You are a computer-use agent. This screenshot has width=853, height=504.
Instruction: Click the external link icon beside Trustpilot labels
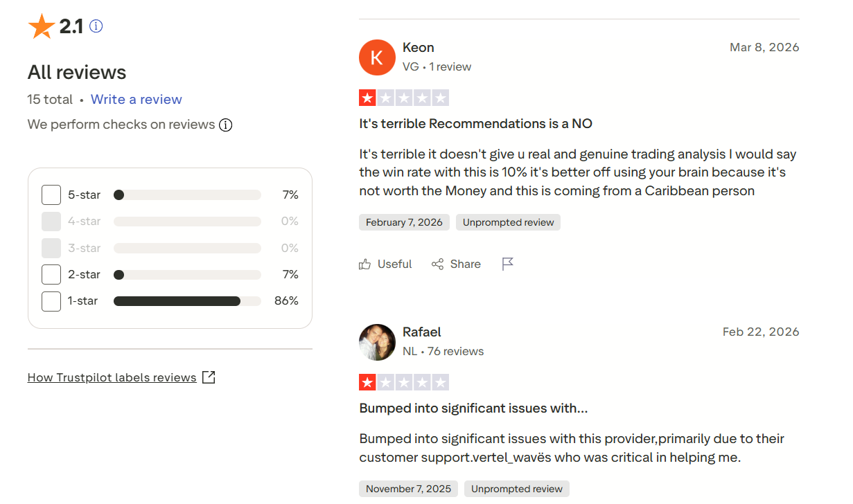tap(209, 377)
